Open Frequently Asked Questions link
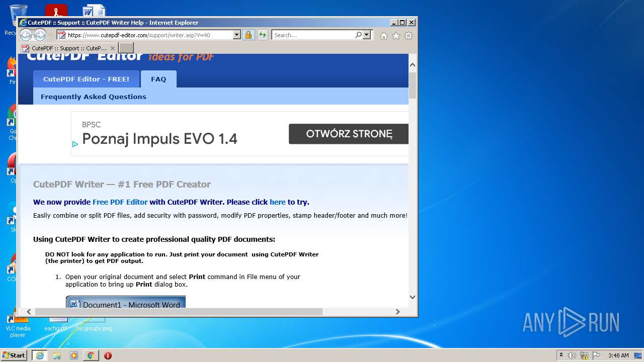This screenshot has height=362, width=644. 94,97
